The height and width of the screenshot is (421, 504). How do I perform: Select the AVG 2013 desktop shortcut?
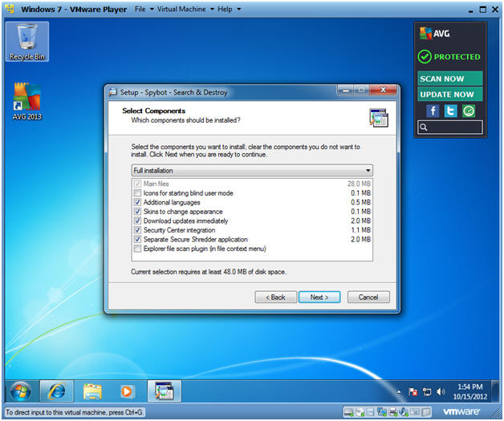click(x=27, y=101)
